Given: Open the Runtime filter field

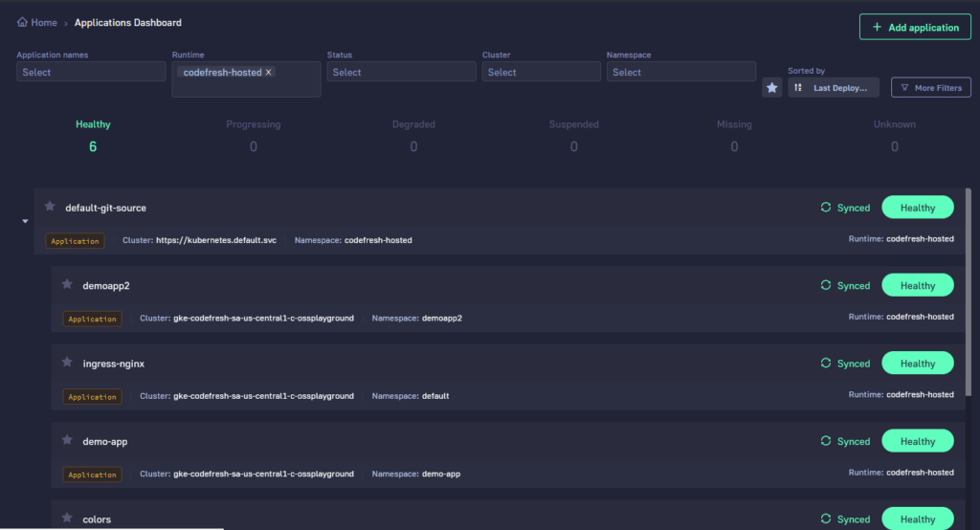Looking at the screenshot, I should (246, 78).
